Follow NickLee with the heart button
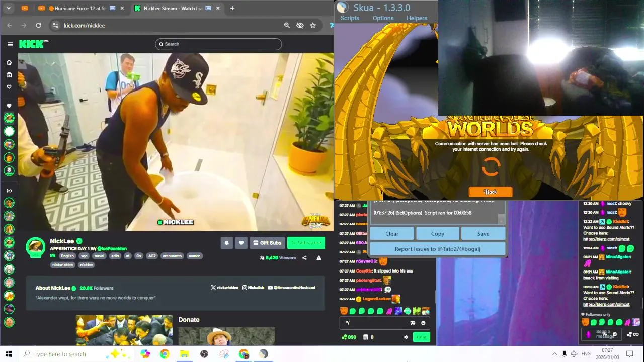 point(241,243)
